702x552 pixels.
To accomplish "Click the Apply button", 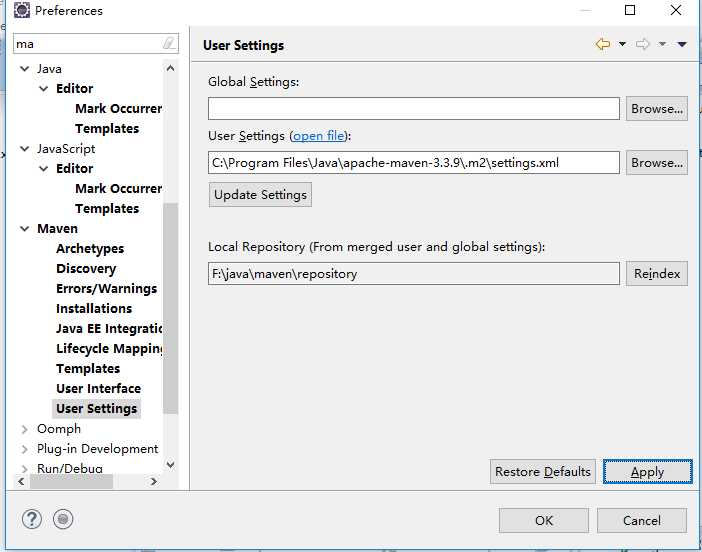I will pos(647,472).
